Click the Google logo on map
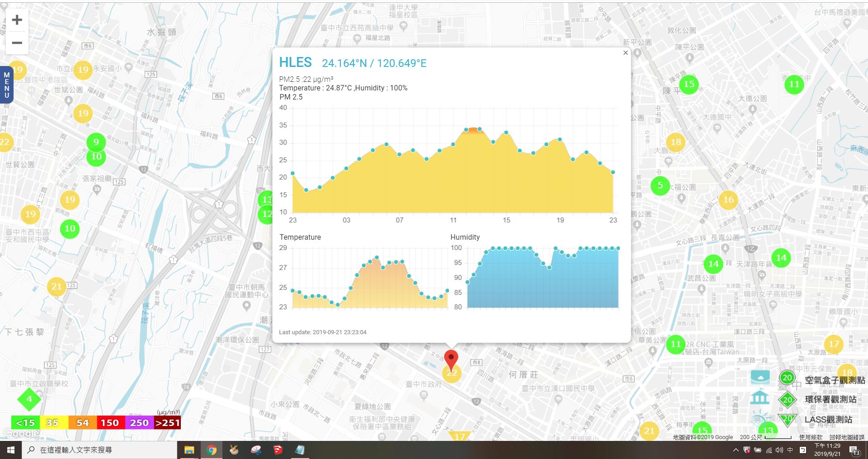This screenshot has height=459, width=868. click(20, 434)
